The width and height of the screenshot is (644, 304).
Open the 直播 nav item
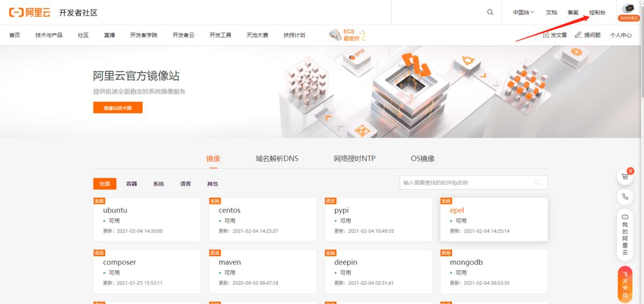pos(109,35)
